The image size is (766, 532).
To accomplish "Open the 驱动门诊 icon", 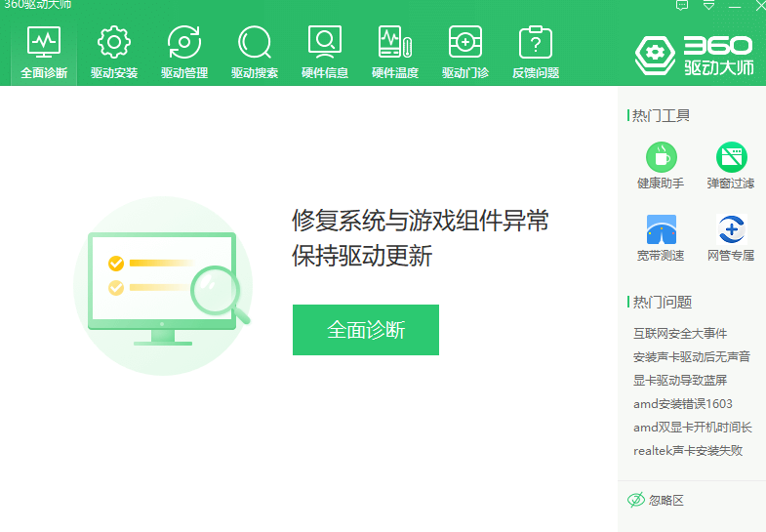I will coord(465,44).
